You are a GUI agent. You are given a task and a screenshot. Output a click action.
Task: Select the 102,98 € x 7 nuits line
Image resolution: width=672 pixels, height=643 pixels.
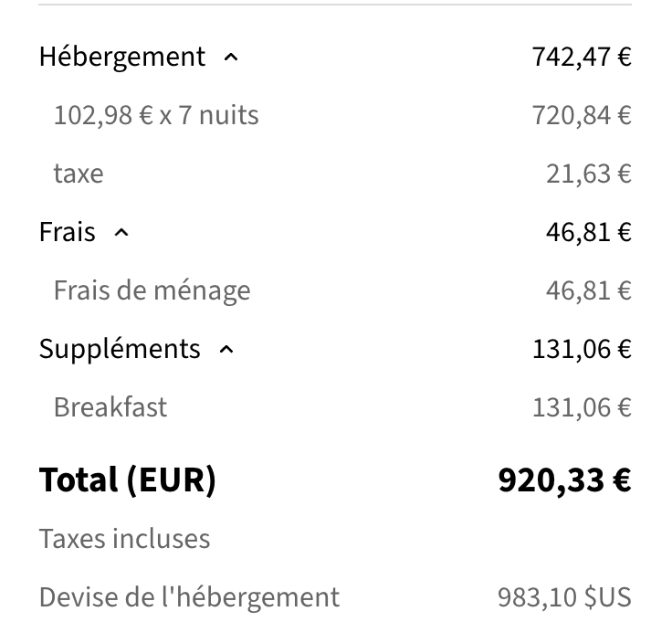(156, 115)
